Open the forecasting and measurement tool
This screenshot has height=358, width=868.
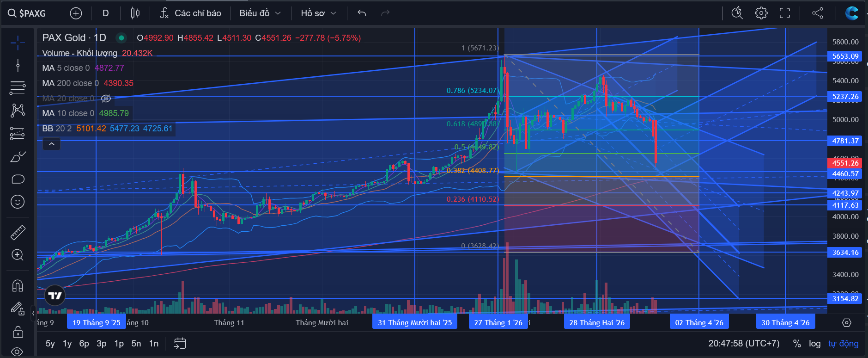[18, 134]
